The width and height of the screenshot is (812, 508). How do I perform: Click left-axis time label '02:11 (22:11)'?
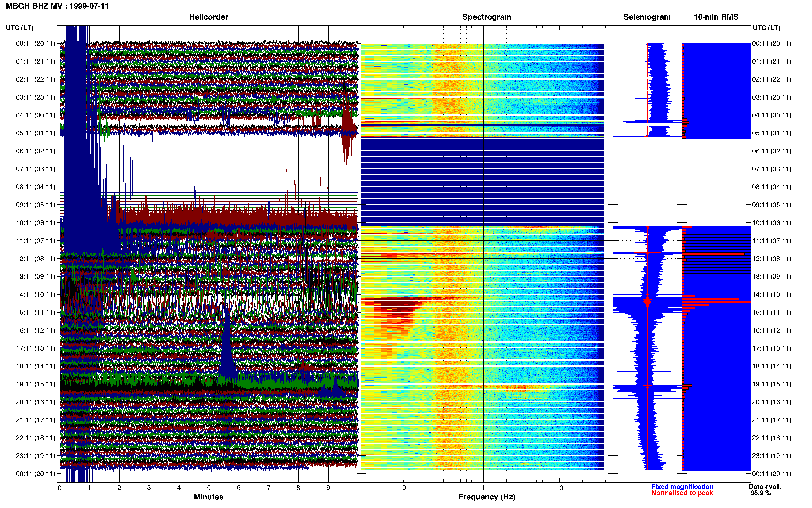[36, 79]
